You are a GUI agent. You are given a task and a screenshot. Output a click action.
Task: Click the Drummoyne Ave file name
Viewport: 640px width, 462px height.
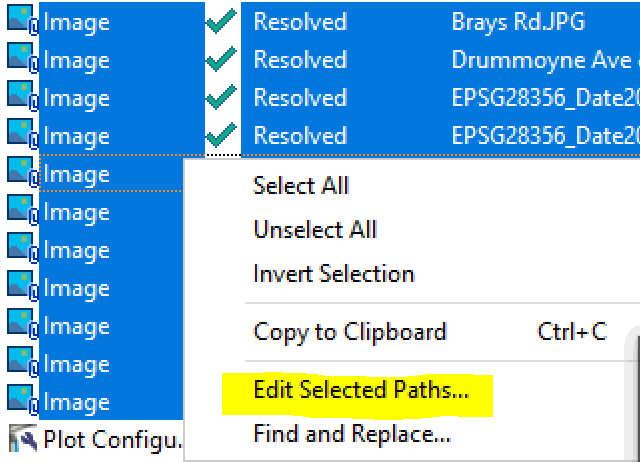click(x=540, y=60)
